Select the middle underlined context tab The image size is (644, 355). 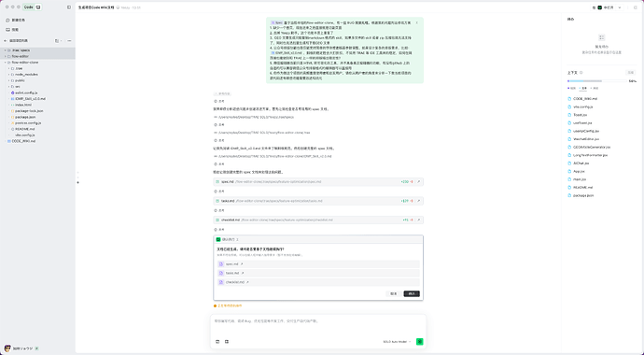pos(583,89)
